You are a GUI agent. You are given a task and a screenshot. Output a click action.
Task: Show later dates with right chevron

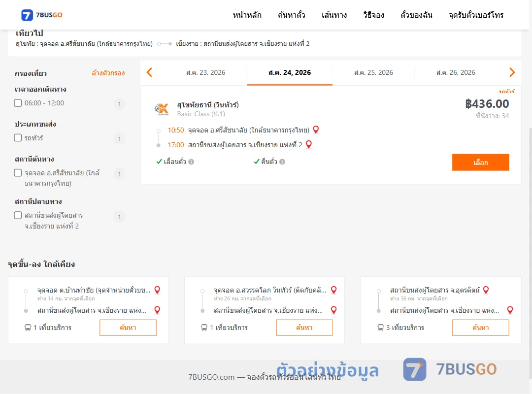tap(512, 72)
